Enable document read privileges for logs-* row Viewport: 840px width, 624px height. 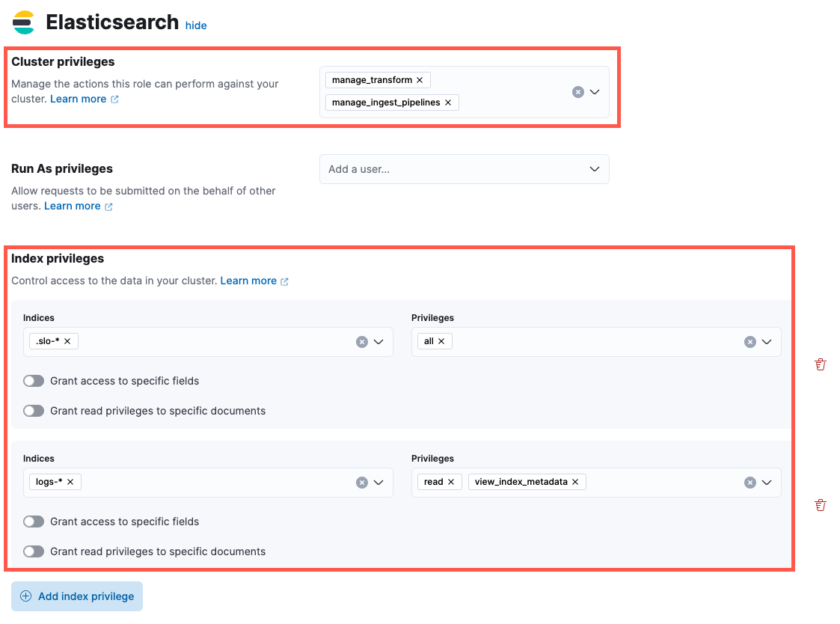[x=34, y=551]
